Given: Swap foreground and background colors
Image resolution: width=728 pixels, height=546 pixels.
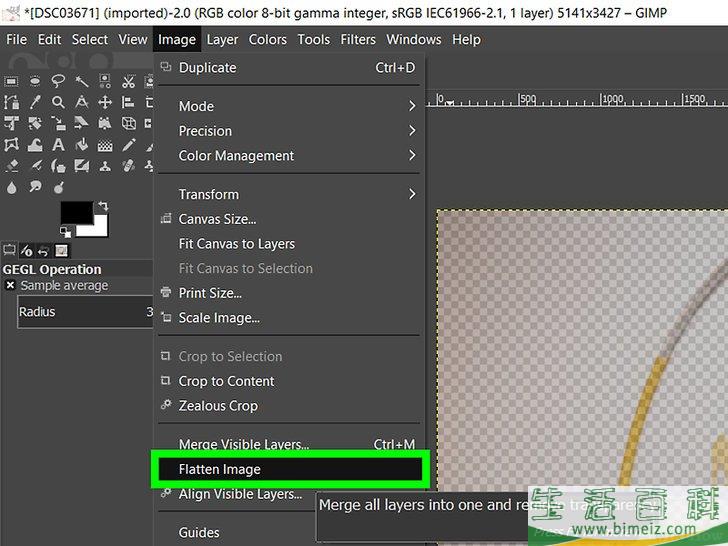Looking at the screenshot, I should coord(103,206).
